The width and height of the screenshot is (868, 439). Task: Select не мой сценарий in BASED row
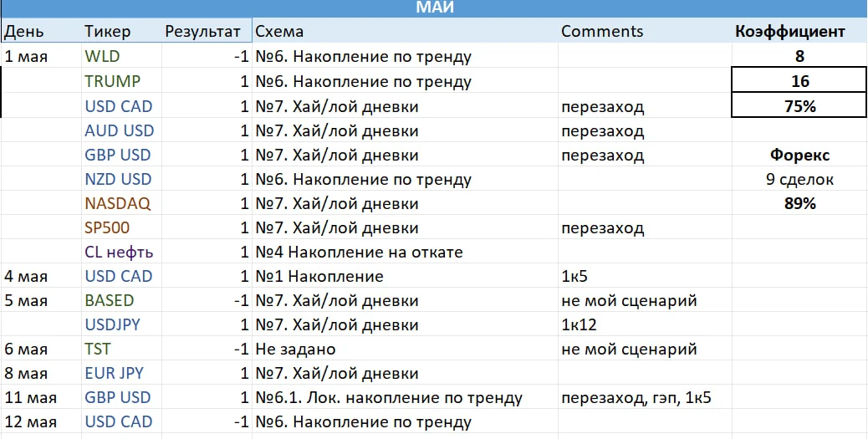click(645, 300)
